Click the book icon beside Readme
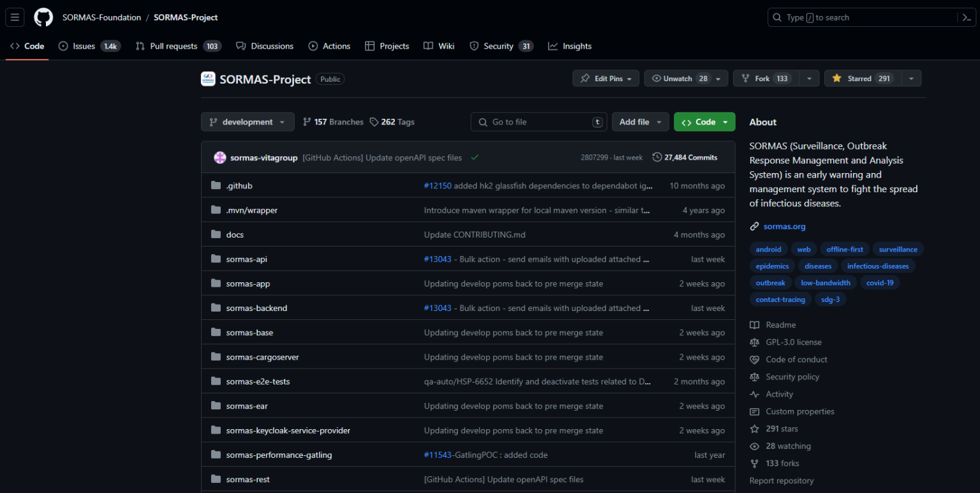The image size is (980, 493). [x=755, y=325]
